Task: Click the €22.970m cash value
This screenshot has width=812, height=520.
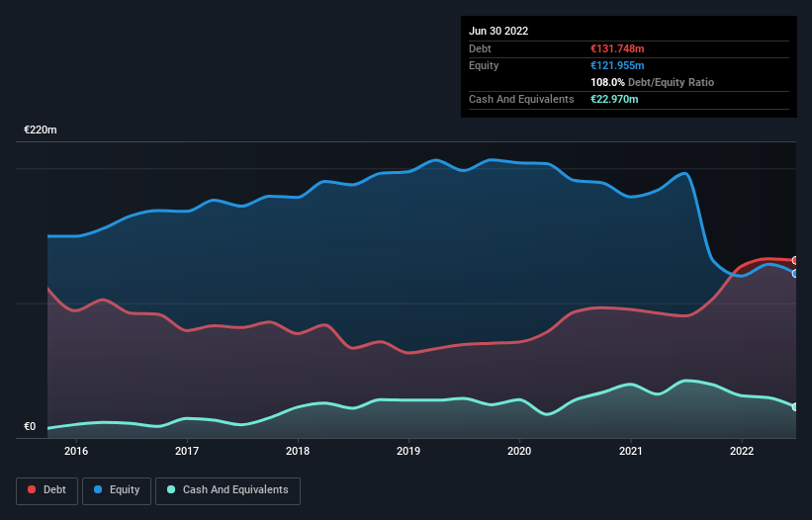Action: [x=614, y=99]
